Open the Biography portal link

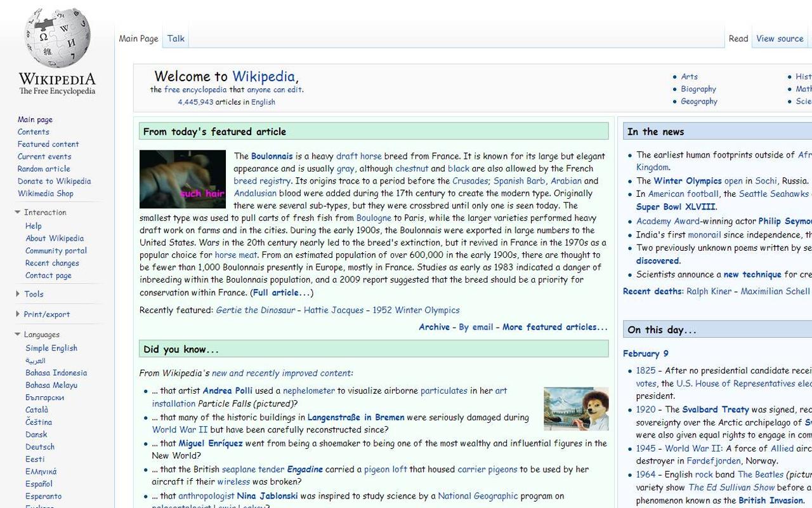click(698, 89)
